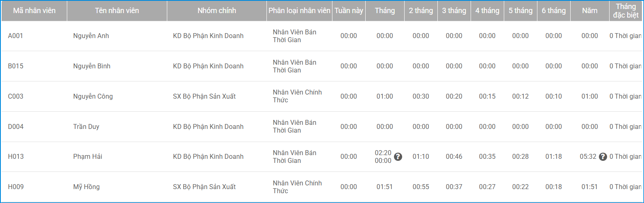The height and width of the screenshot is (203, 644).
Task: Select employee name Nguyễn Bình
Action: coord(92,66)
